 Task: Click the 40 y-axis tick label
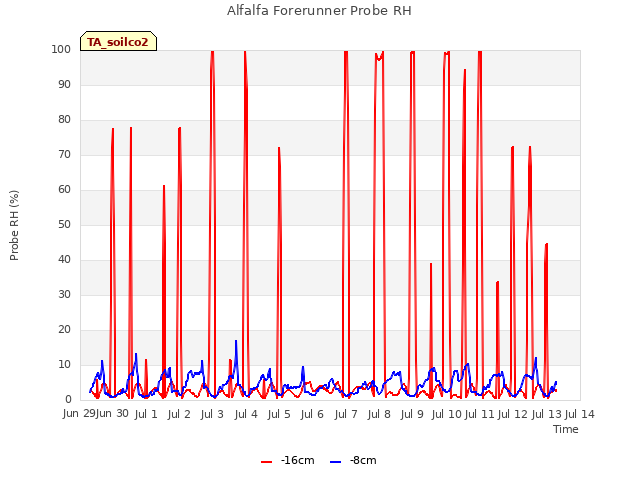tap(64, 260)
